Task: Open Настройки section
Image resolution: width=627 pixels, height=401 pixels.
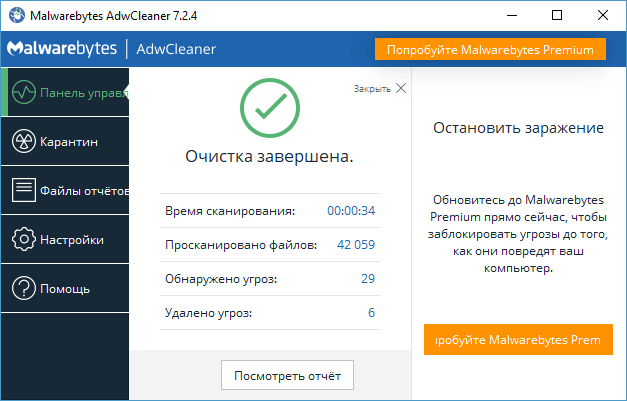Action: [65, 239]
